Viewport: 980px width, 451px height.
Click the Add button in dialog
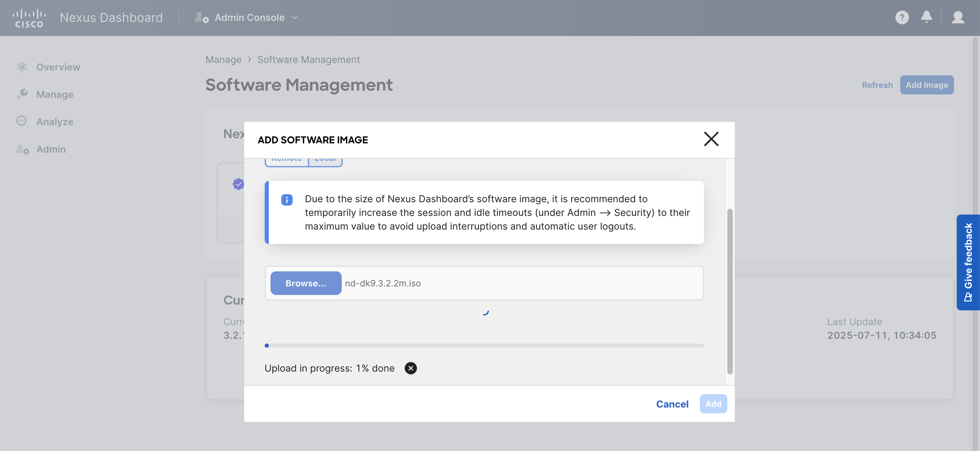[x=713, y=404]
